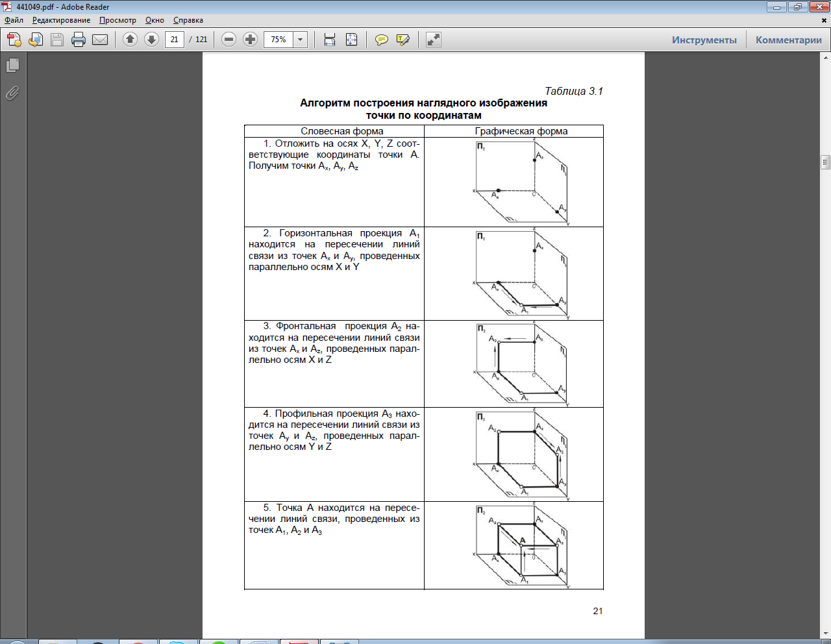Show page thumbnails in the side panel
This screenshot has height=644, width=831.
(x=12, y=66)
